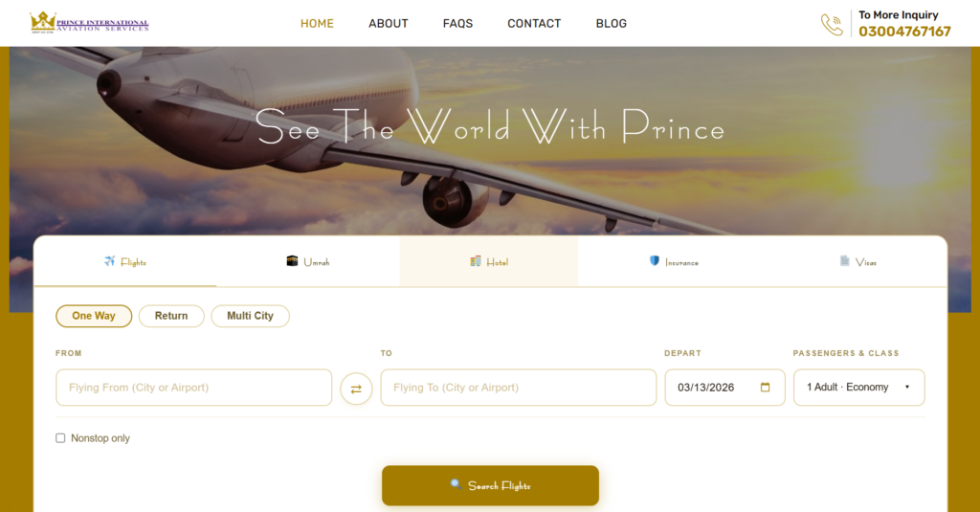Select the Return trip option
Viewport: 980px width, 512px height.
[171, 316]
